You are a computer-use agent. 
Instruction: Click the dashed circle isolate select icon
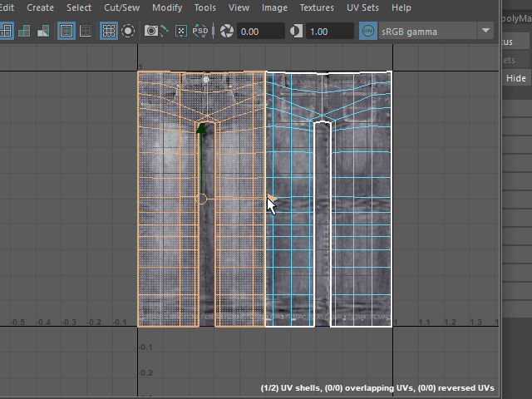click(x=129, y=32)
